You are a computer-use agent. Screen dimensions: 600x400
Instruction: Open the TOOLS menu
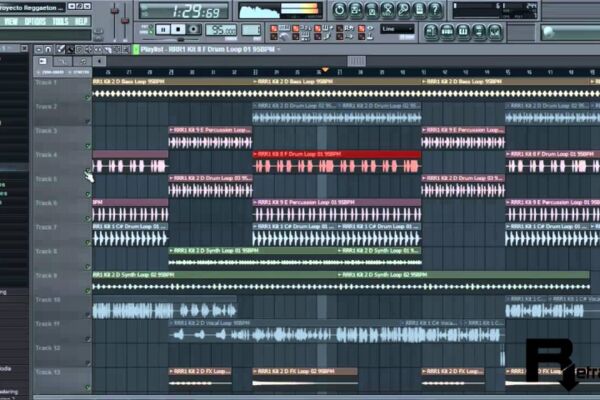(60, 21)
